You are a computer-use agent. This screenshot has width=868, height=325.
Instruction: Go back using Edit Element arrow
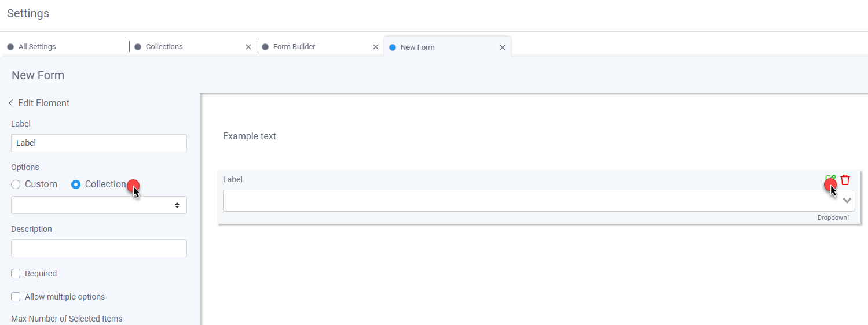tap(11, 103)
